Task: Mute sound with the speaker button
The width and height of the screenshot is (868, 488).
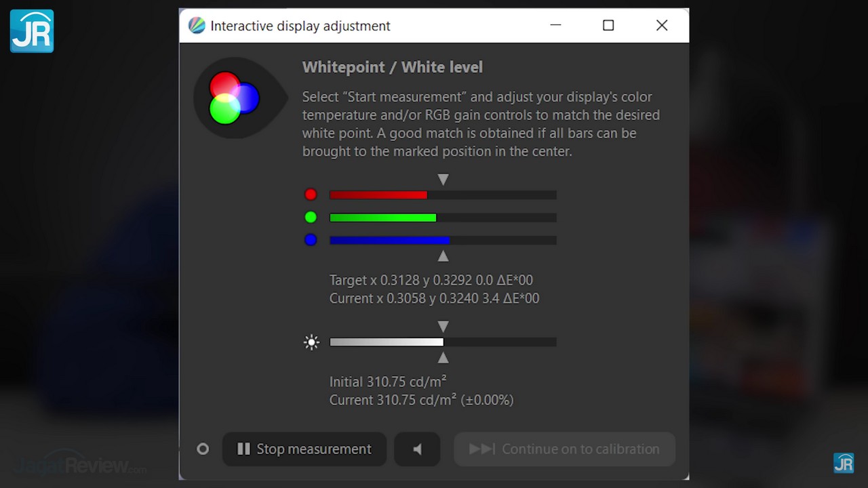Action: click(417, 449)
